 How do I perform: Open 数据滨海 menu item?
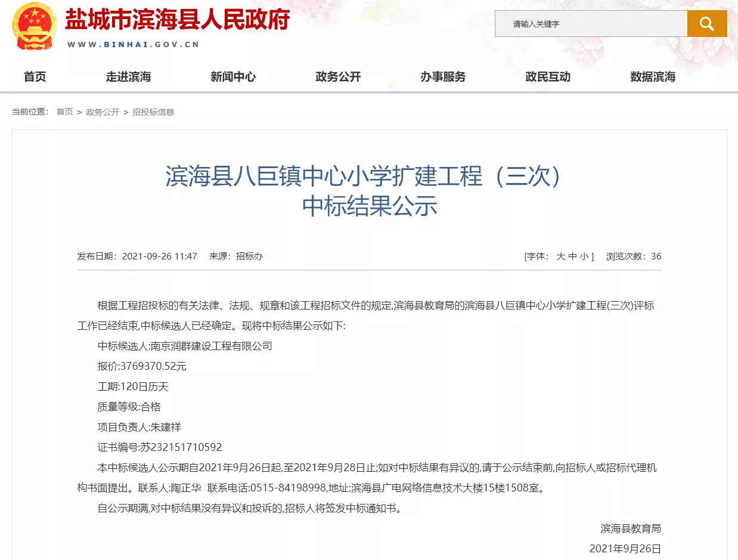[x=653, y=77]
